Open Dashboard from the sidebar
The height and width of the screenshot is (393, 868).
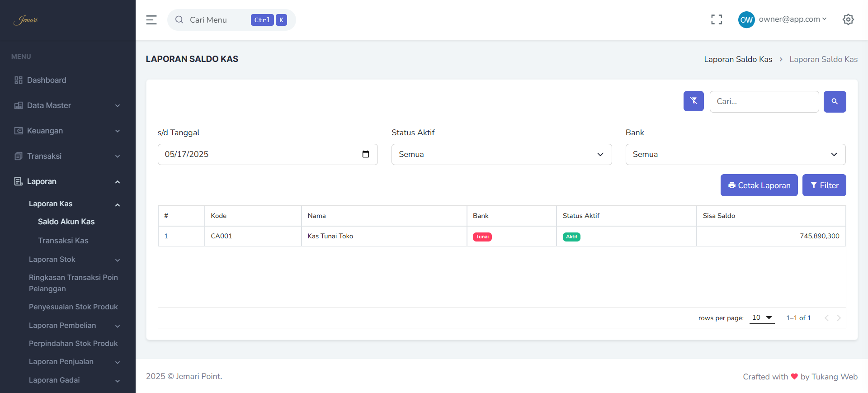(x=47, y=80)
